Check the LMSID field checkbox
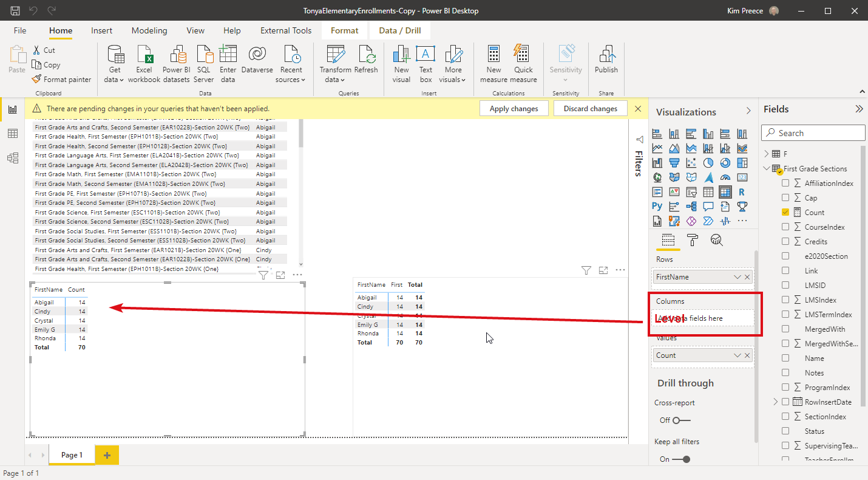The height and width of the screenshot is (480, 868). pyautogui.click(x=785, y=285)
